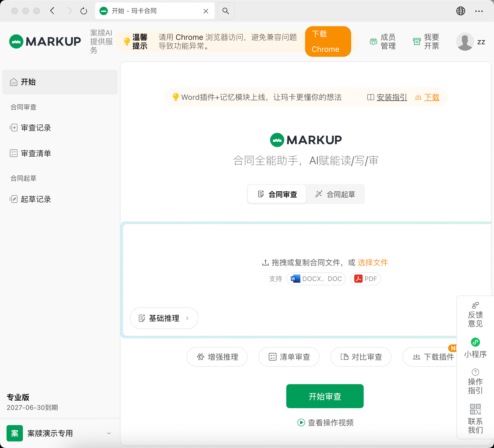Open 操作指引 help guide
The image size is (494, 448).
tap(475, 381)
